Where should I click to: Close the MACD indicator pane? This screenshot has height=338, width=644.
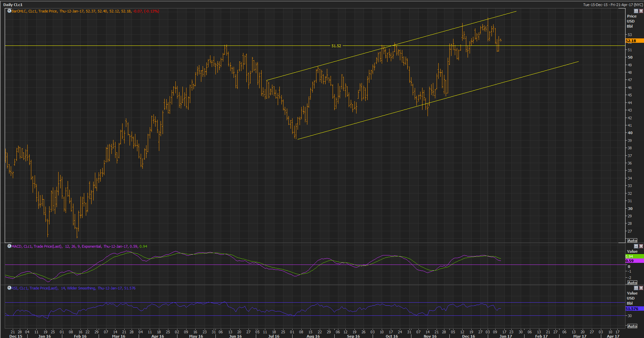click(641, 246)
